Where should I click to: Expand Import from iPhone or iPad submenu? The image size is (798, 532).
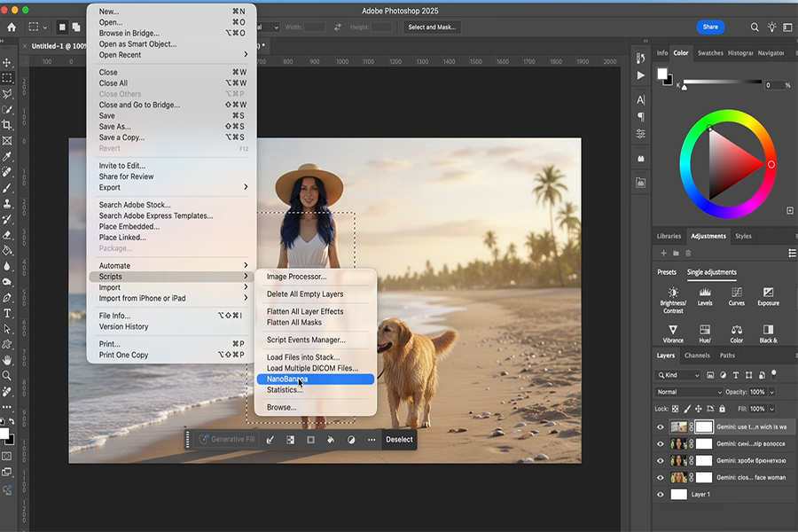(x=172, y=298)
